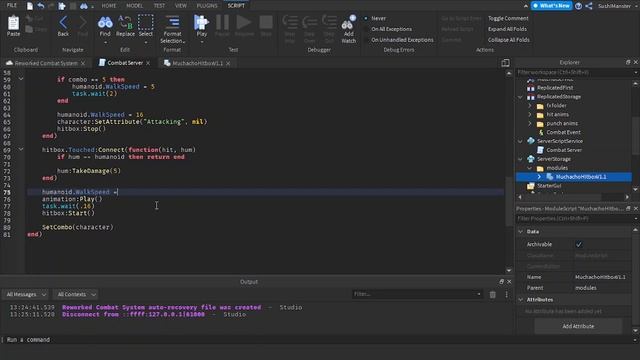Open the help question mark icon
The width and height of the screenshot is (640, 360).
[x=578, y=6]
